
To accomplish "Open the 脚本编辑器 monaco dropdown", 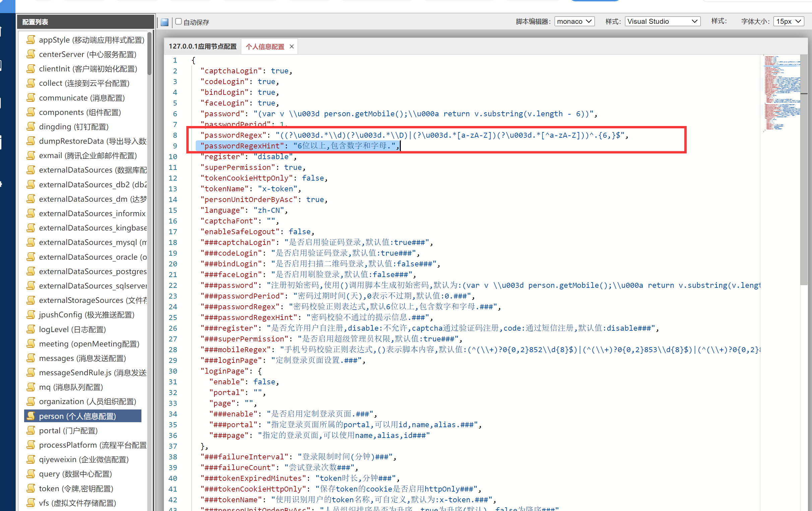I will pyautogui.click(x=574, y=21).
